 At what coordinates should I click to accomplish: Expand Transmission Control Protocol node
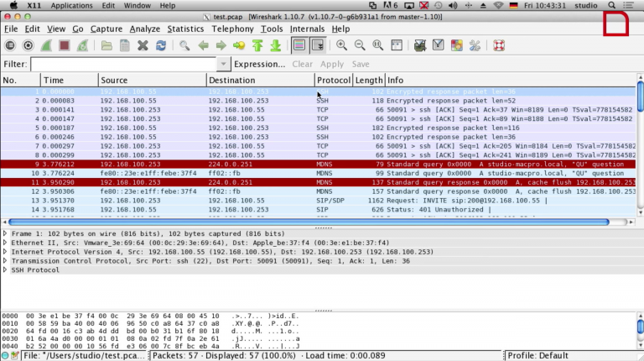tap(5, 261)
